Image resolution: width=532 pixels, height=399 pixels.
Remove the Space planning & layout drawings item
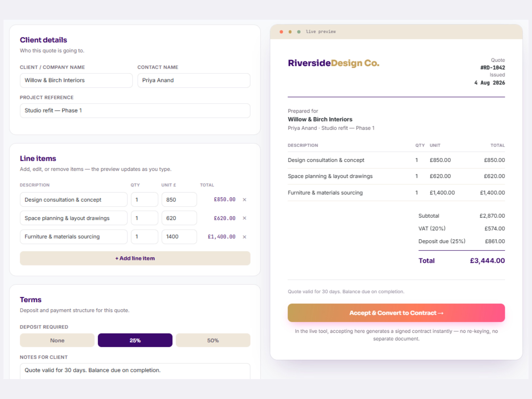tap(244, 218)
